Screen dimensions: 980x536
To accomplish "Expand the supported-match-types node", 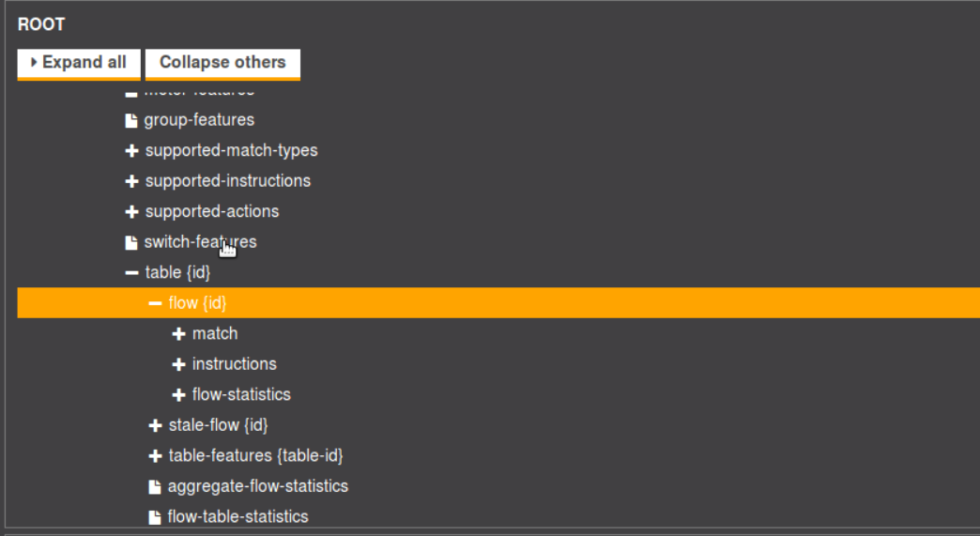I will click(131, 151).
